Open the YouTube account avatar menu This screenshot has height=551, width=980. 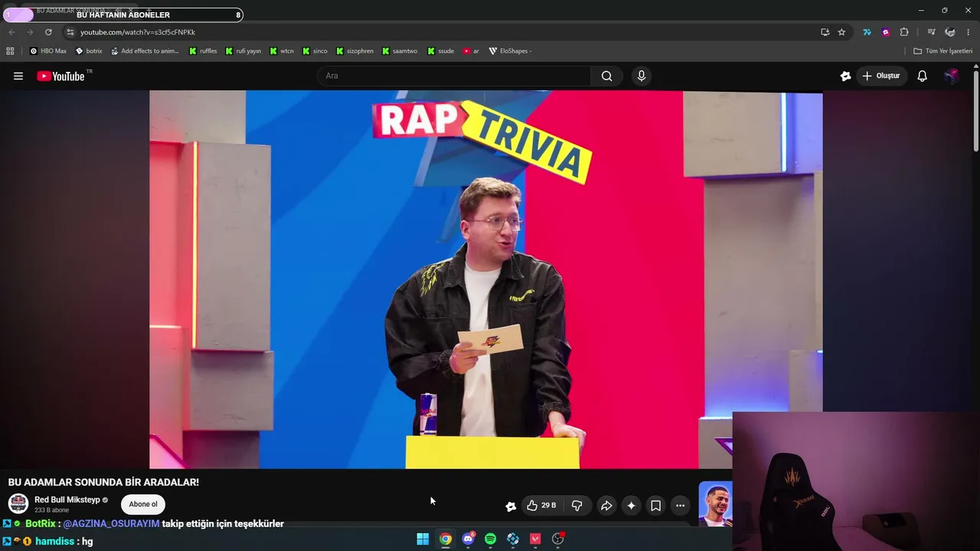pos(951,76)
